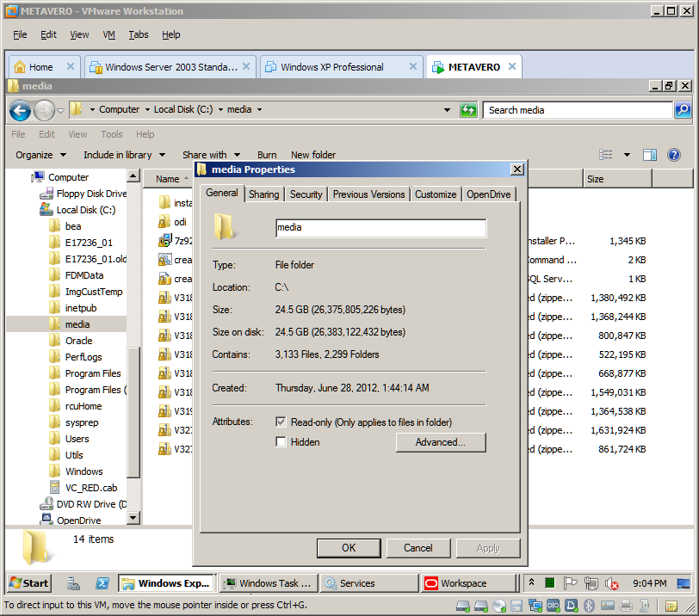
Task: Select the DVD RW Drive in navigation tree
Action: (84, 504)
